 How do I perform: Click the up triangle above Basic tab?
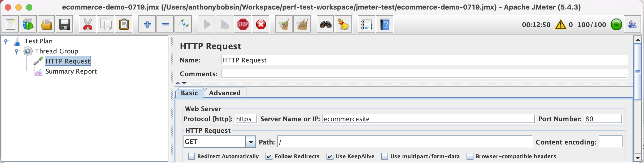[178, 83]
